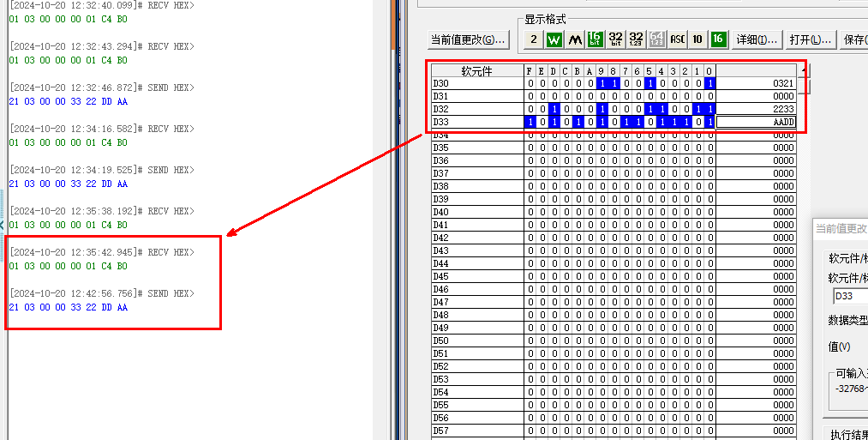The height and width of the screenshot is (440, 868).
Task: Switch to word display icon 'W'
Action: (554, 39)
